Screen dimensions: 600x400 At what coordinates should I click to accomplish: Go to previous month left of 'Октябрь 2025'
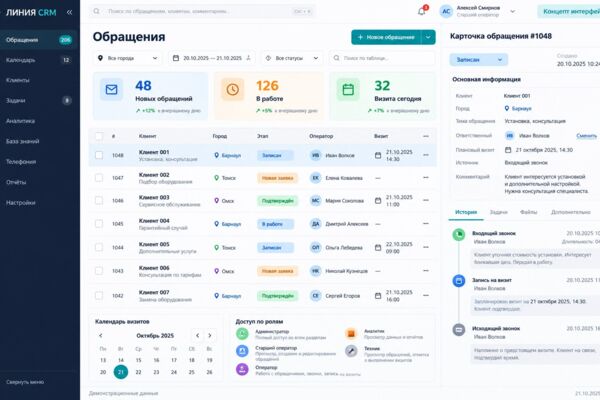pos(101,336)
